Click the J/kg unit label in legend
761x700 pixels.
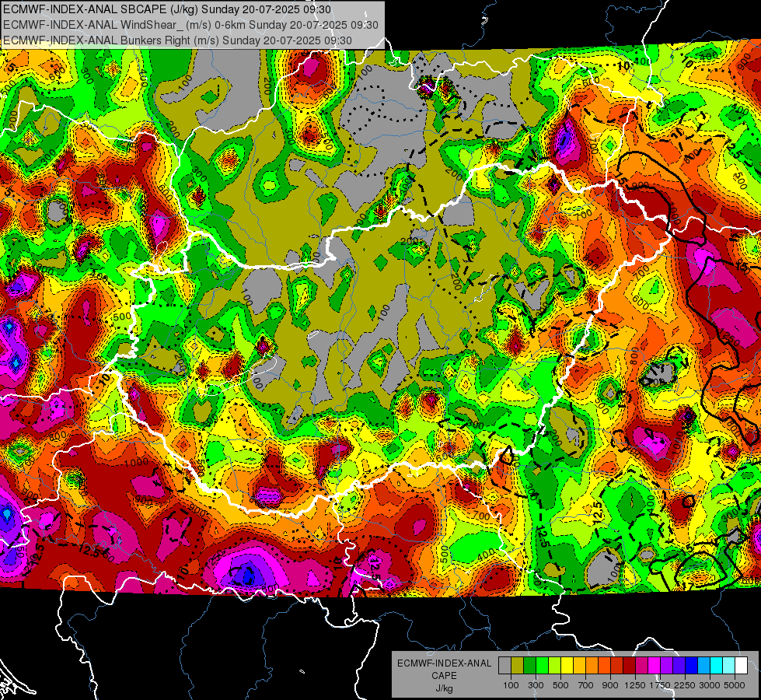(x=444, y=689)
